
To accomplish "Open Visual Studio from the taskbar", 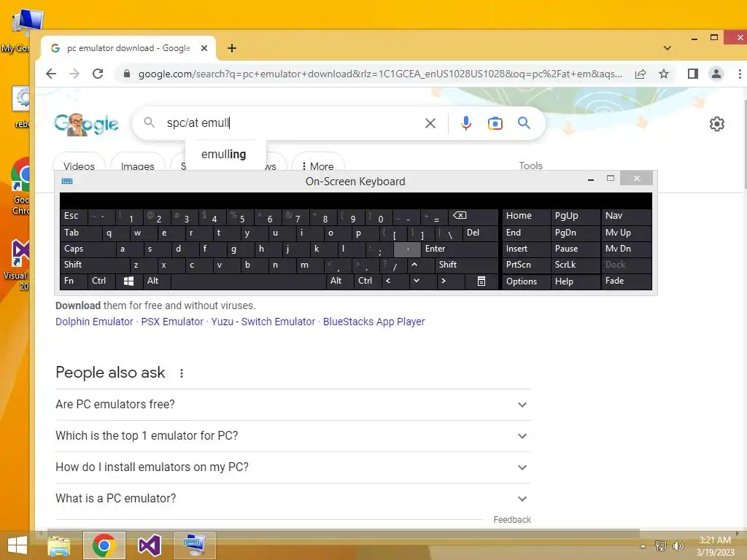I will pos(149,545).
